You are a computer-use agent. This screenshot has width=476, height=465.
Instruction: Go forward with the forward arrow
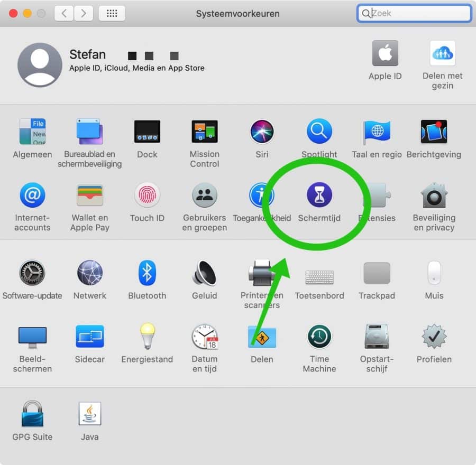[84, 13]
